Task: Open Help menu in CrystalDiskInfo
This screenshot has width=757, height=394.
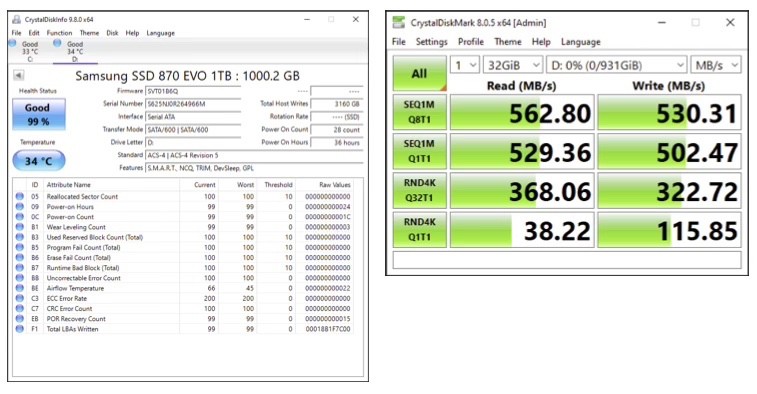Action: pyautogui.click(x=132, y=33)
